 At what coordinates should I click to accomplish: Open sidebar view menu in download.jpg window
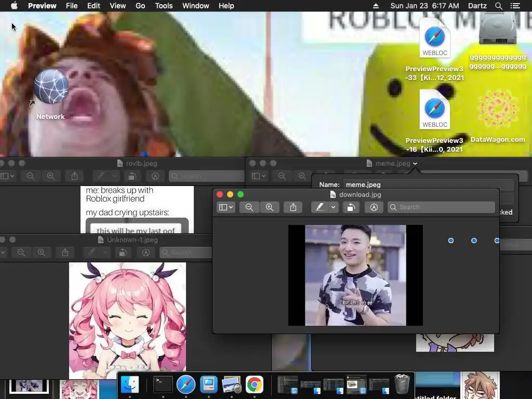click(226, 207)
